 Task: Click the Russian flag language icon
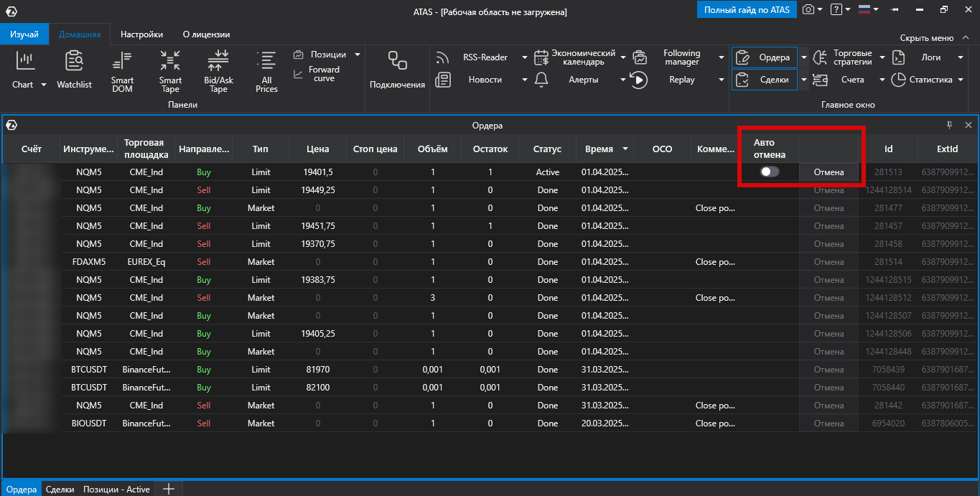click(x=864, y=10)
